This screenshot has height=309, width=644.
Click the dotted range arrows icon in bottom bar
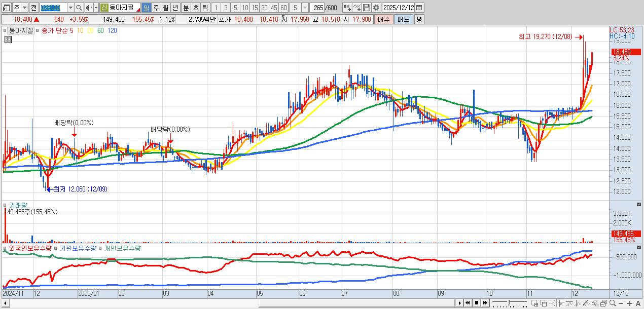point(552,303)
